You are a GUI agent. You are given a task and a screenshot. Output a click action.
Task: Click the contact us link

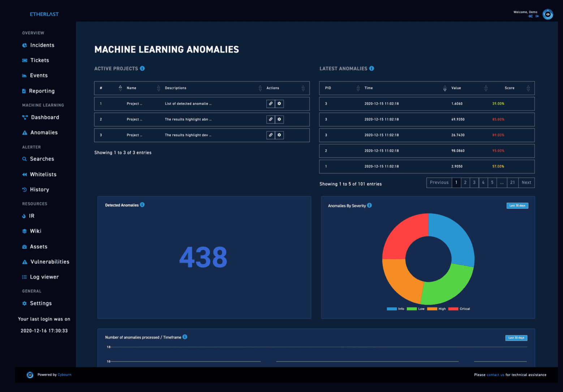pos(495,375)
